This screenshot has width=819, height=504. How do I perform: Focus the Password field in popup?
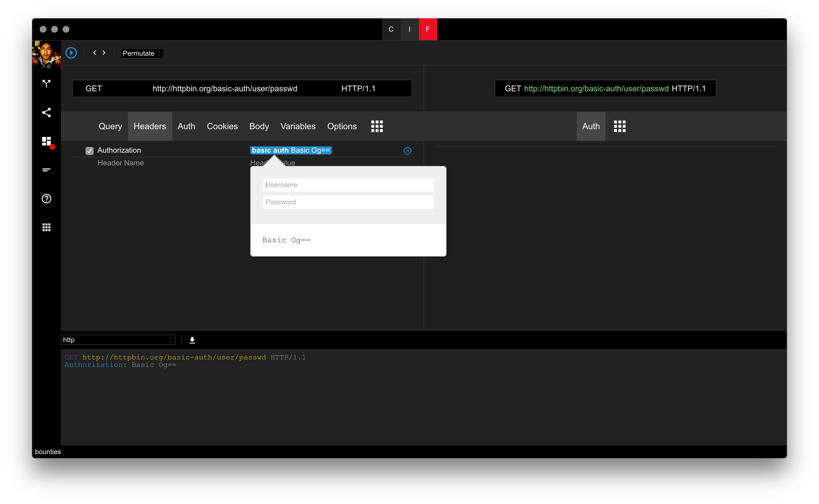coord(348,202)
